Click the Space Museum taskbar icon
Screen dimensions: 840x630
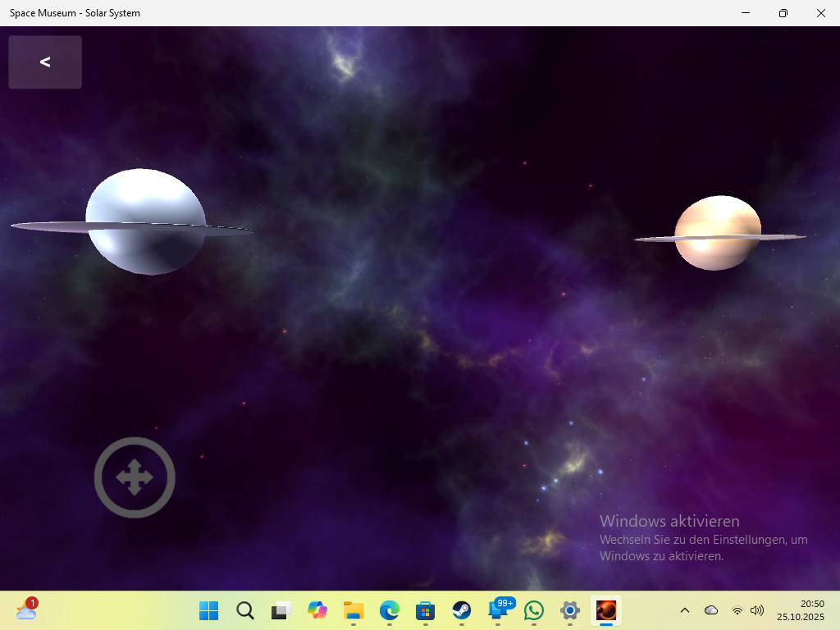pyautogui.click(x=606, y=610)
